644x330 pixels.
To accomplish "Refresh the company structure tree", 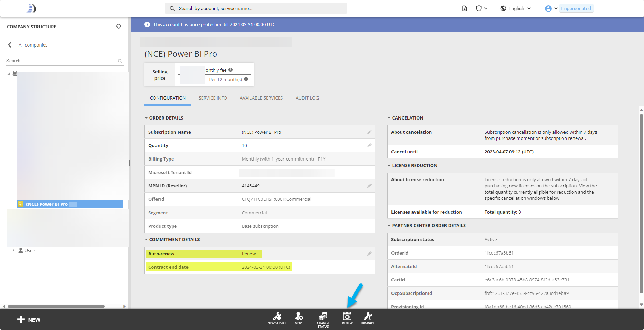I will [x=119, y=26].
